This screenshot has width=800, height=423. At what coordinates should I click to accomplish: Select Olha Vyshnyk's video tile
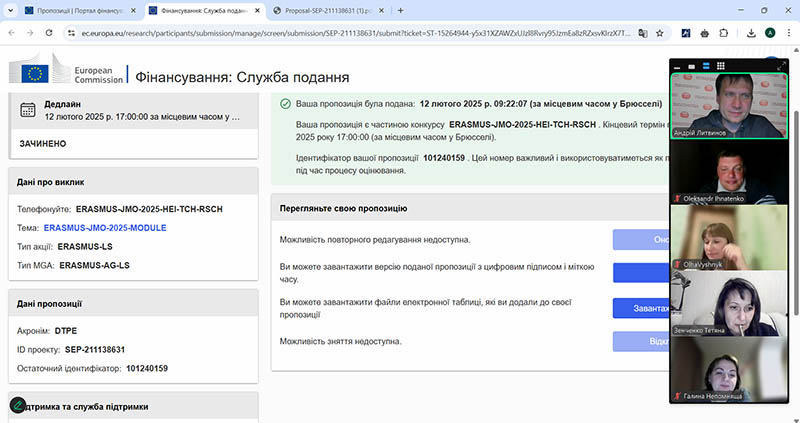[729, 237]
